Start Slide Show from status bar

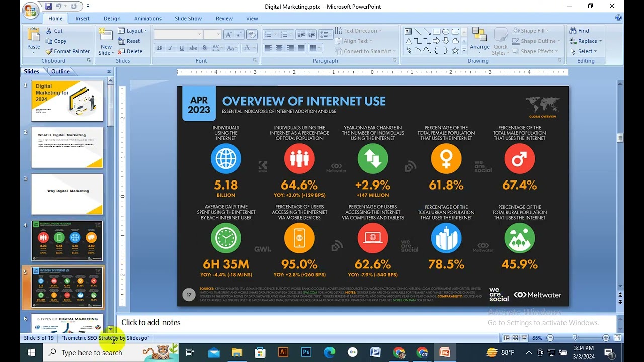coord(524,338)
